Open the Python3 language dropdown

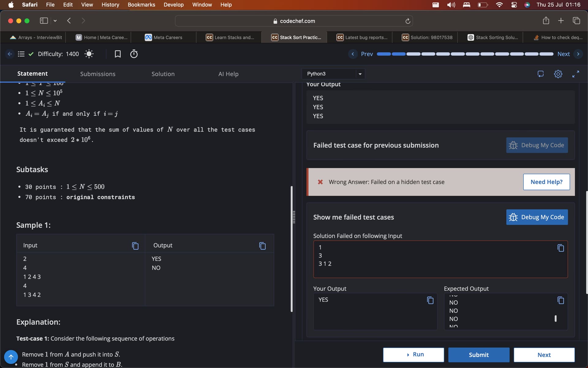click(x=334, y=74)
